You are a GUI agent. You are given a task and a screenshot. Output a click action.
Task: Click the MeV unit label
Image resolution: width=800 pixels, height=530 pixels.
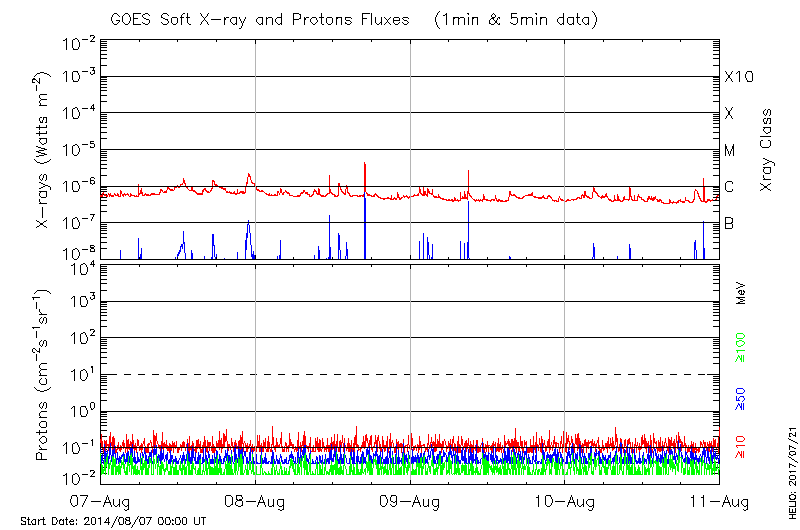click(x=741, y=295)
